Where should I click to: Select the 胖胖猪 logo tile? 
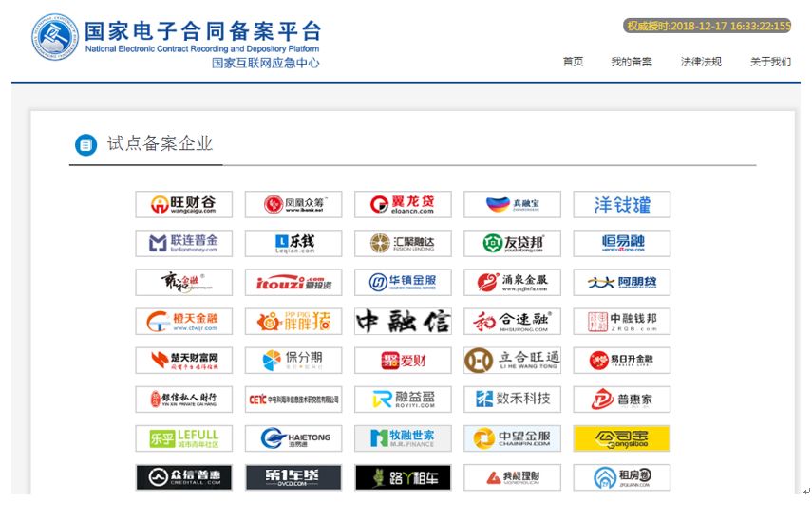[293, 322]
